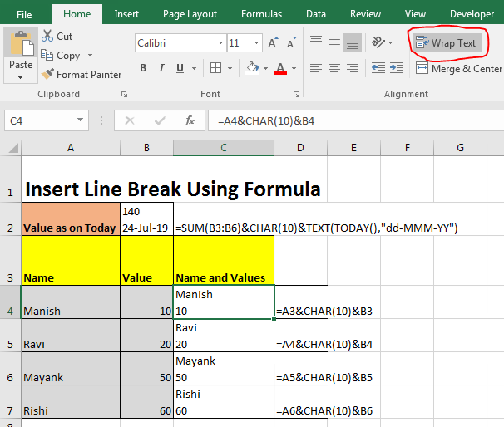Select the cell showing =A5&CHAR(10)&B5
Image resolution: width=504 pixels, height=427 pixels.
click(300, 369)
